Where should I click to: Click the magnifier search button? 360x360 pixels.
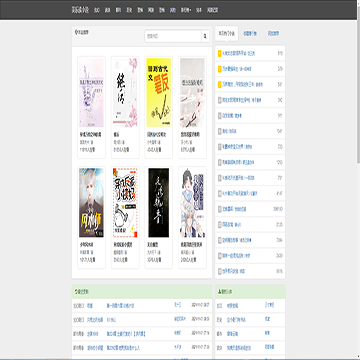coord(205,36)
